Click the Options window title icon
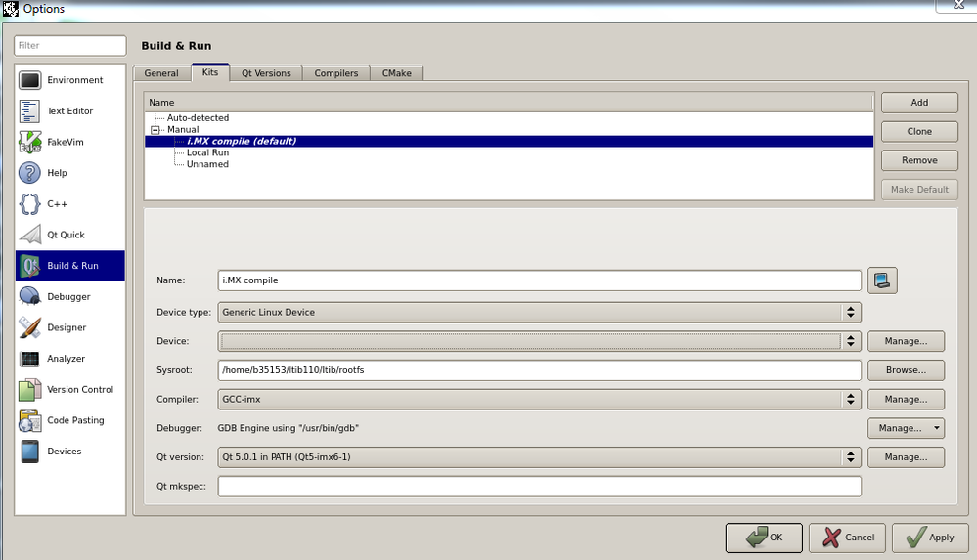Screen dimensions: 977x560 point(11,9)
